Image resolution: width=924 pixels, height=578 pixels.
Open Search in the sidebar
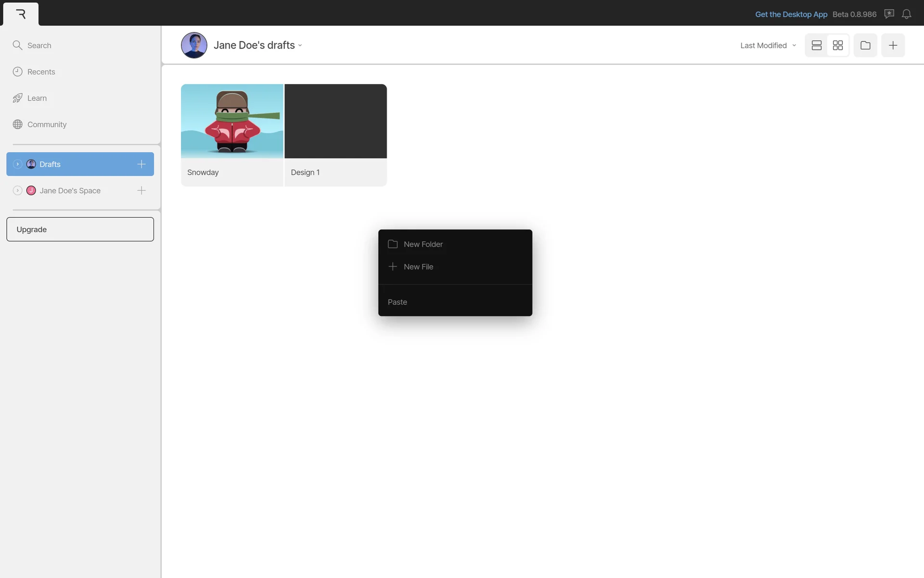39,45
